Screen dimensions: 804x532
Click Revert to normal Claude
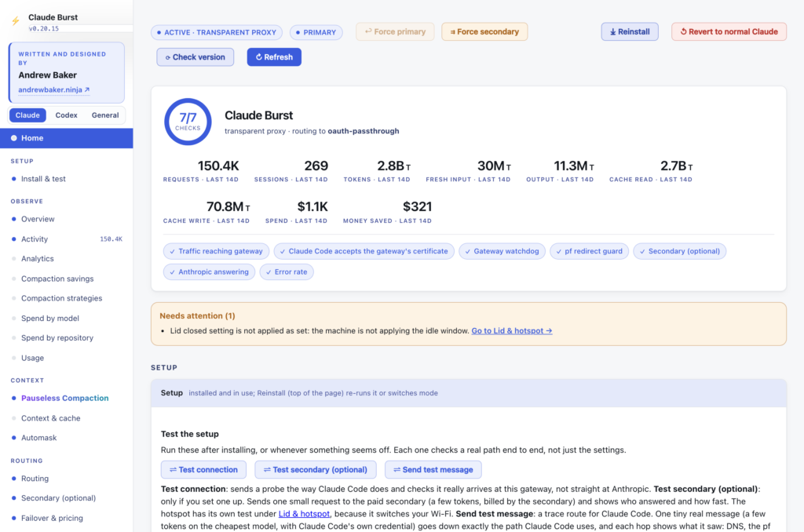(x=729, y=31)
